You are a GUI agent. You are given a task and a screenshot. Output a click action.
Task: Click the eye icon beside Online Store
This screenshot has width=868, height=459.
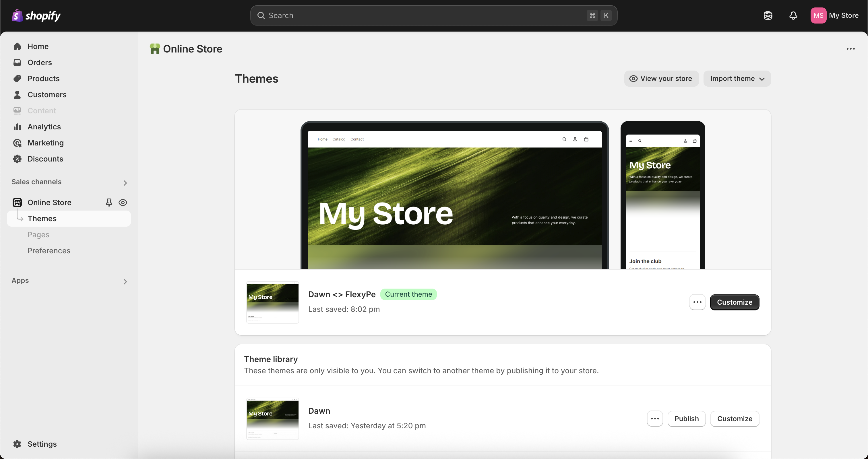click(x=123, y=203)
